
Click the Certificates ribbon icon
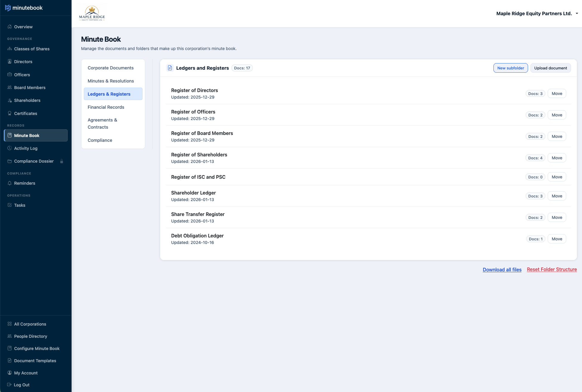coord(10,113)
